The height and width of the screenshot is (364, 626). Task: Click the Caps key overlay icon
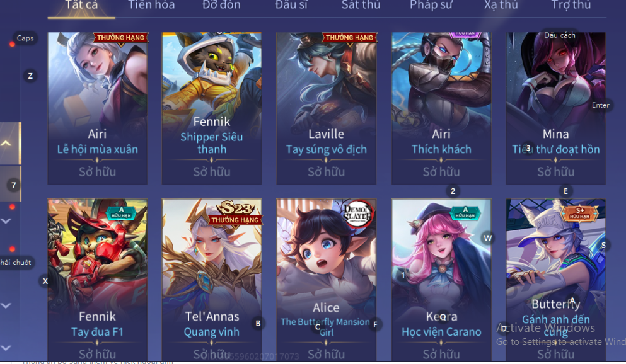click(x=25, y=38)
